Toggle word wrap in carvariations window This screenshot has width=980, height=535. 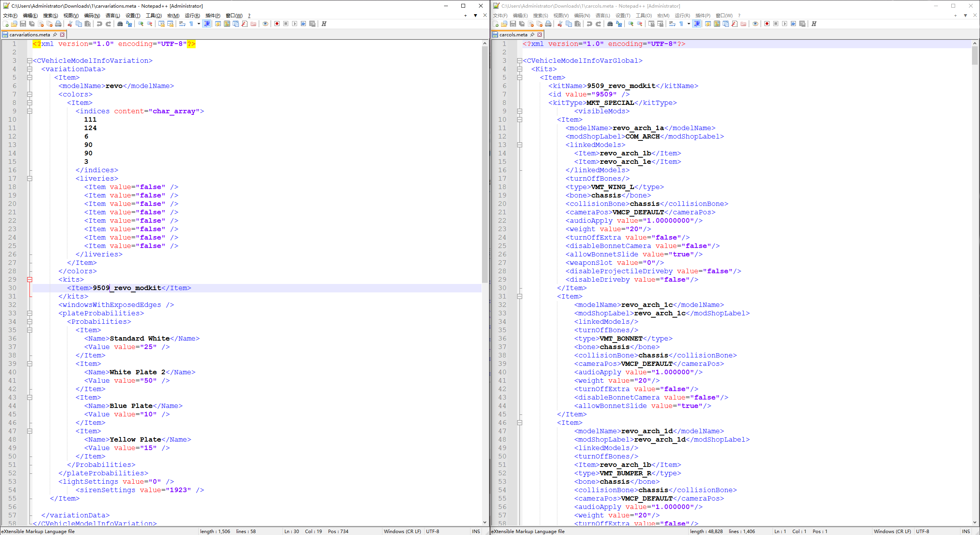(182, 24)
